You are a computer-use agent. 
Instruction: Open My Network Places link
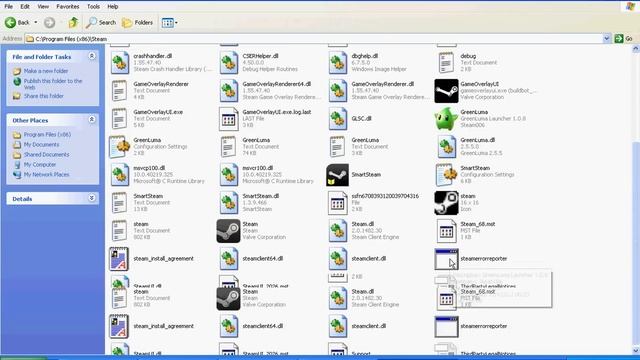click(x=46, y=175)
